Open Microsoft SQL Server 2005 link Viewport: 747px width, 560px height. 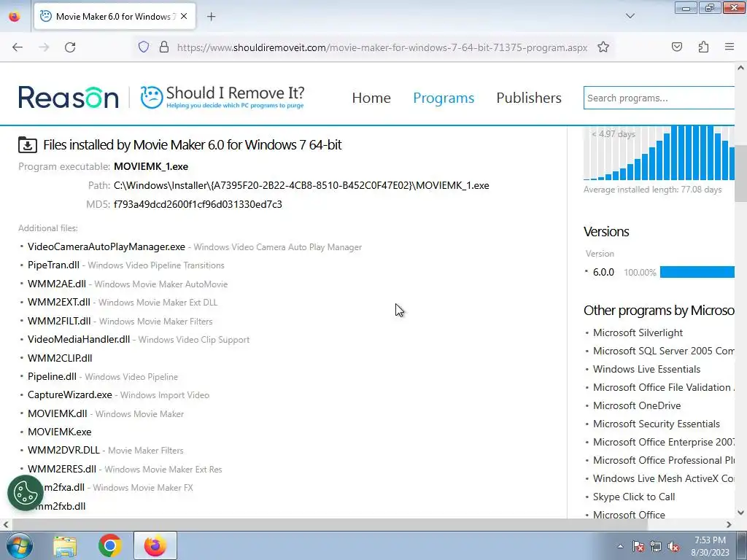[x=664, y=351]
